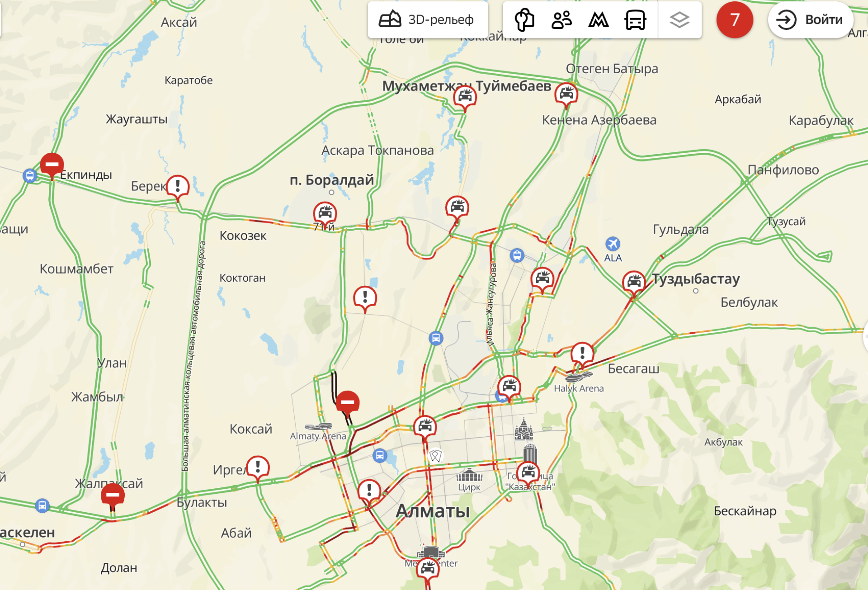Open road closure marker near Екпинды
Viewport: 868px width, 590px height.
(x=52, y=165)
